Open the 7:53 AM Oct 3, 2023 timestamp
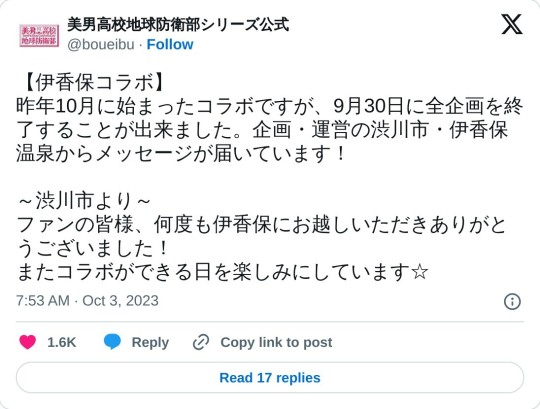 point(87,301)
